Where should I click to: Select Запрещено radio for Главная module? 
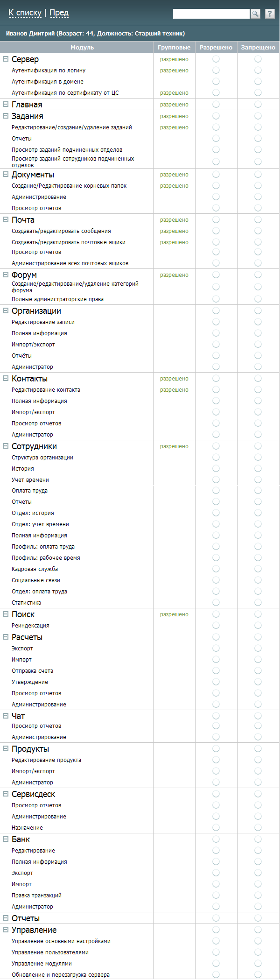click(258, 105)
